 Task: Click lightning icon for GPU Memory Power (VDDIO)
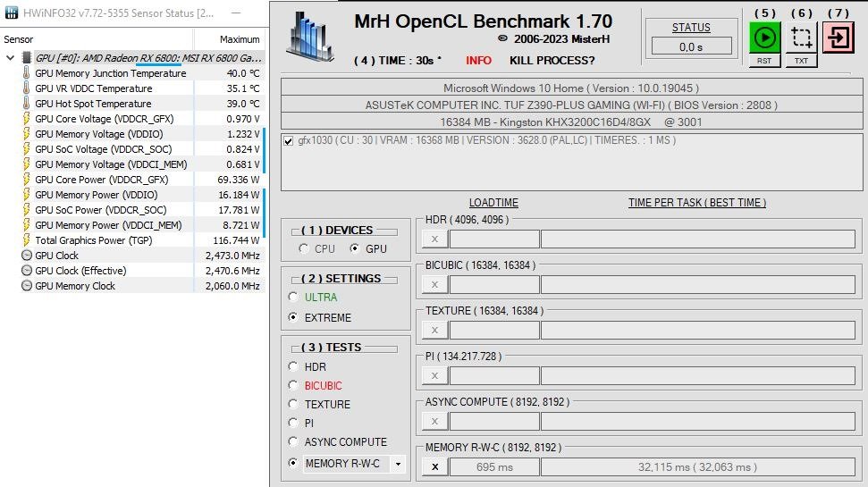tap(26, 195)
